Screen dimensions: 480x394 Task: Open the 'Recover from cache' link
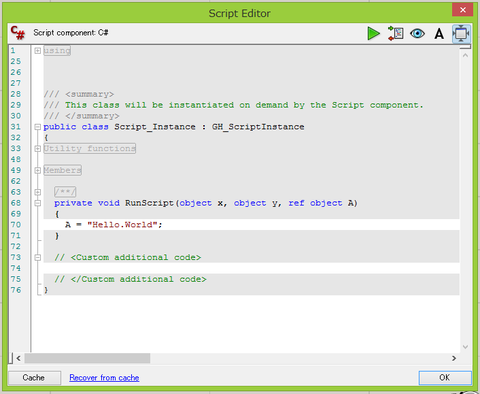[x=104, y=378]
